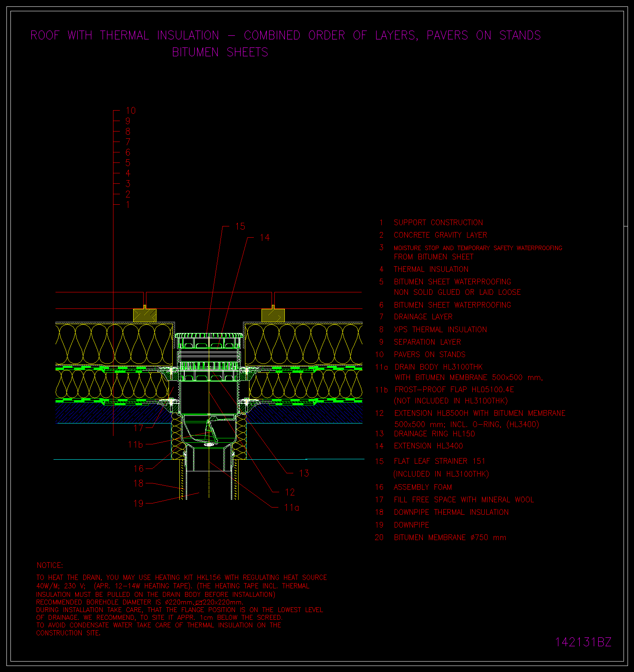Click the right hatched paver stand block
The height and width of the screenshot is (672, 634).
point(273,315)
